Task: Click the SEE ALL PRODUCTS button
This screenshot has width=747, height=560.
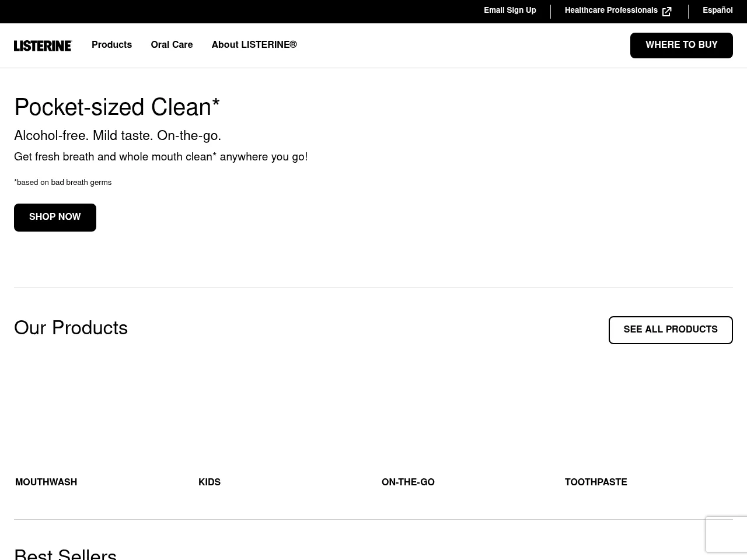Action: point(671,330)
